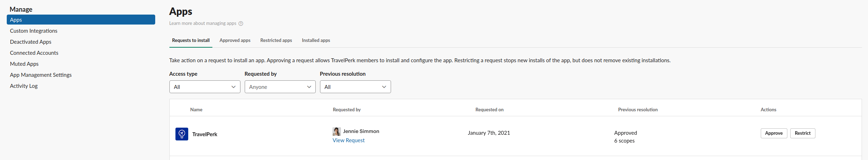The height and width of the screenshot is (160, 868).
Task: Open the View Request link
Action: point(348,140)
